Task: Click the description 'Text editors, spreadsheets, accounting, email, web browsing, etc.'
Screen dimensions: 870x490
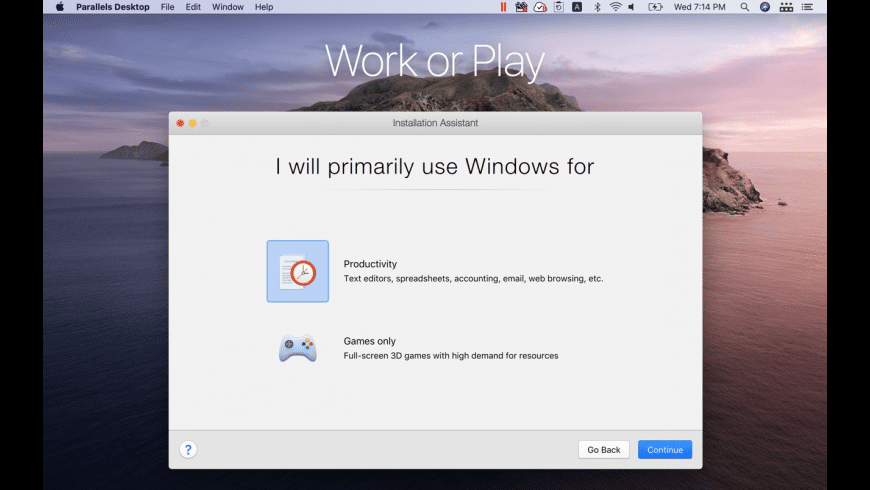Action: point(473,279)
